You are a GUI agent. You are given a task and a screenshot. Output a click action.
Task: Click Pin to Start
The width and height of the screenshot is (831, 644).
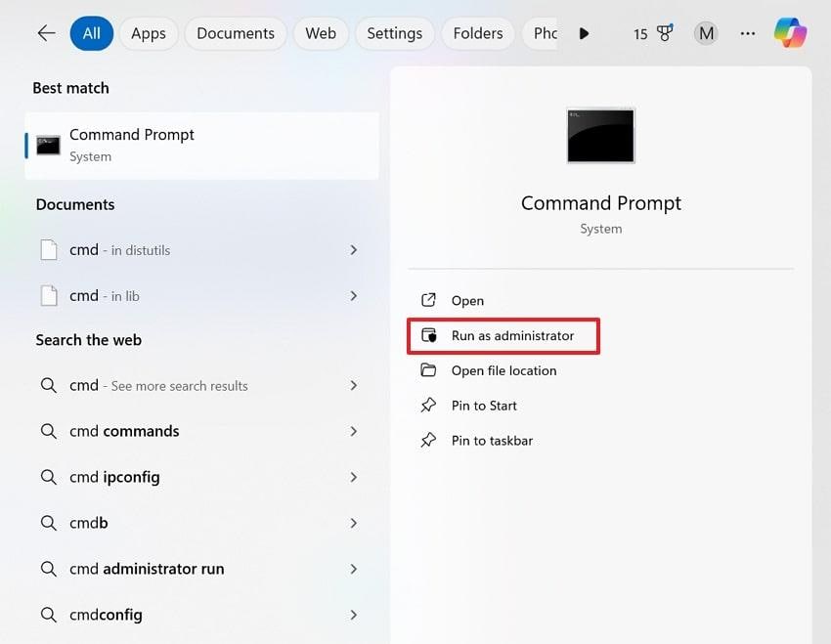[484, 406]
